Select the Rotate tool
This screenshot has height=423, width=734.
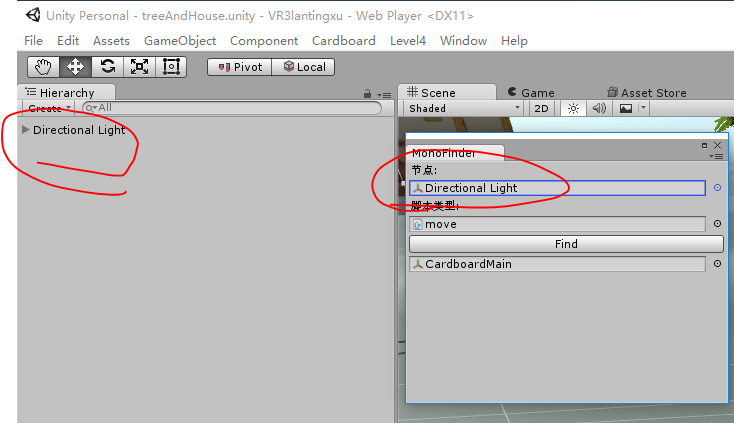coord(108,67)
